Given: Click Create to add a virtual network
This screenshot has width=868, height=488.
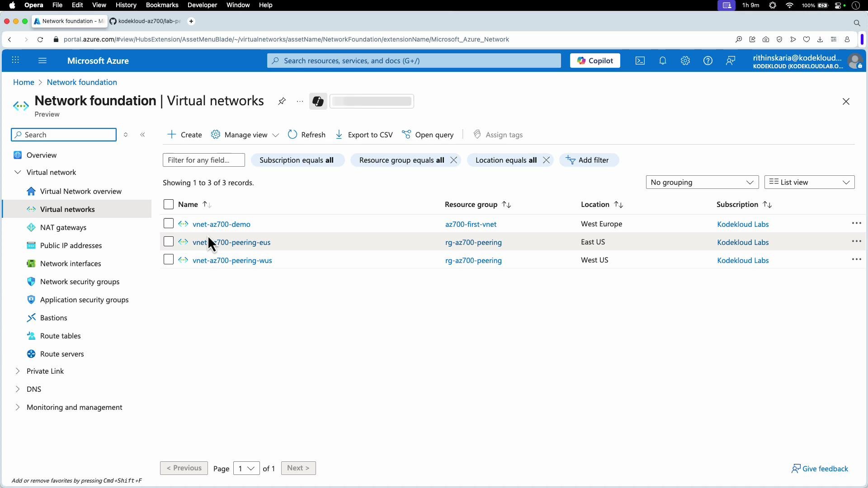Looking at the screenshot, I should pos(184,135).
